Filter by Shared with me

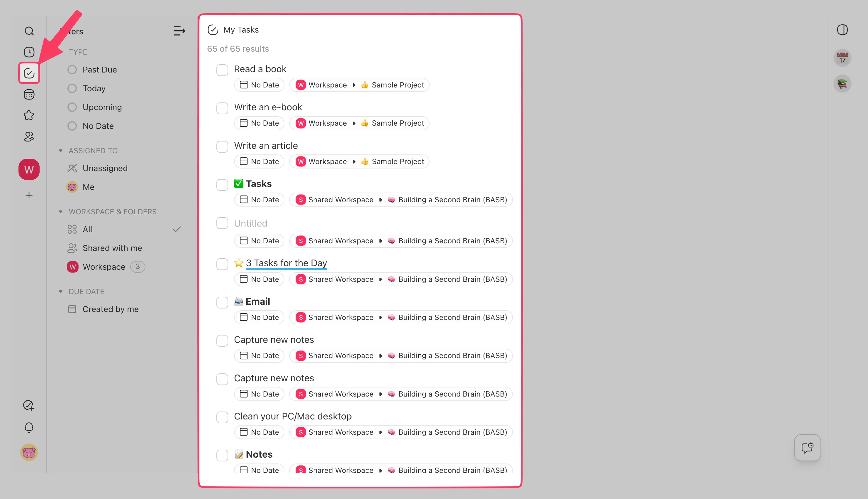click(105, 248)
